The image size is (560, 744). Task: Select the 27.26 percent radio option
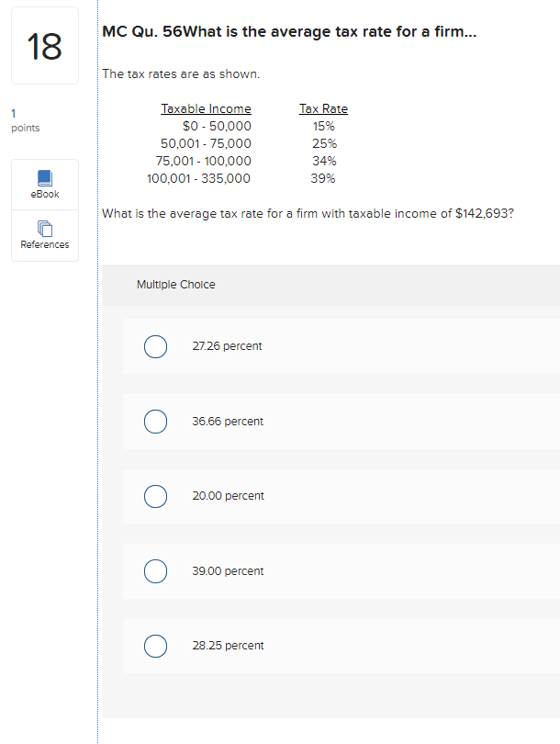click(155, 346)
